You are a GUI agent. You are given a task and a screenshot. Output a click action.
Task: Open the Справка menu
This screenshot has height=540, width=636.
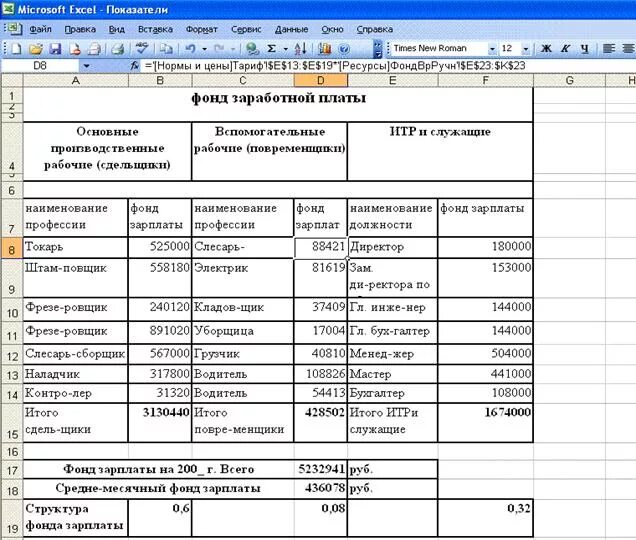pyautogui.click(x=374, y=29)
